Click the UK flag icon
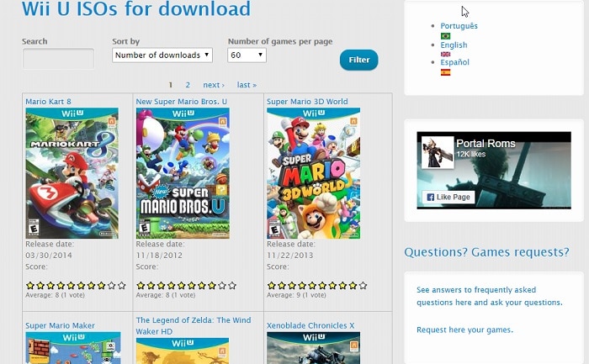 point(445,54)
